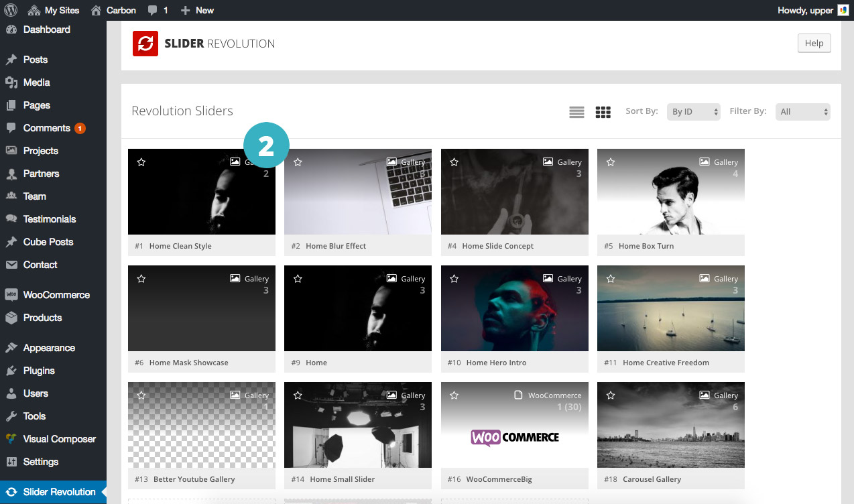Click the Slider Revolution logo icon
Viewport: 854px width, 504px height.
click(145, 44)
